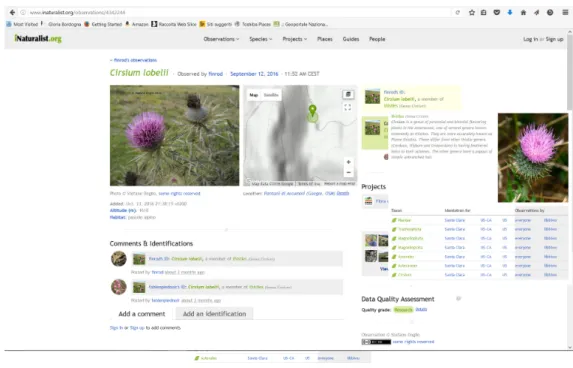The image size is (573, 368).
Task: Zoom out on the map with minus button
Action: 348,172
